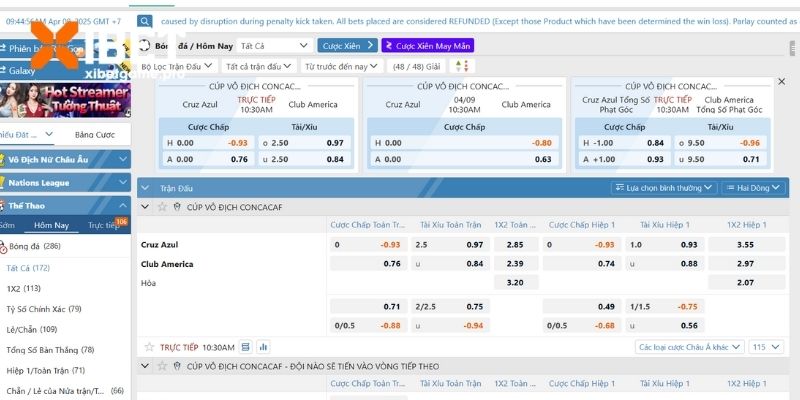This screenshot has width=800, height=400.
Task: Switch to the Trực tiếp live tab
Action: click(103, 225)
